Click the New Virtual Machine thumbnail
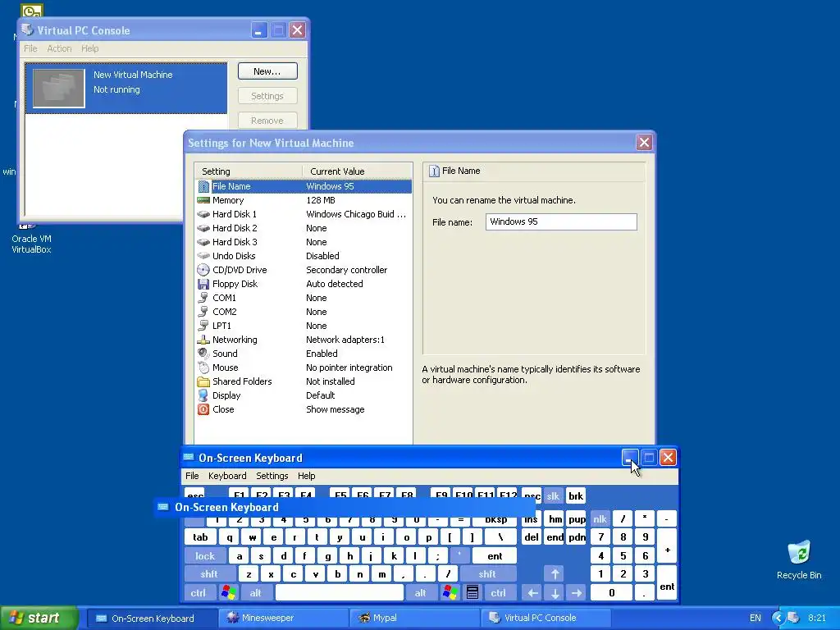The image size is (840, 630). pos(58,88)
